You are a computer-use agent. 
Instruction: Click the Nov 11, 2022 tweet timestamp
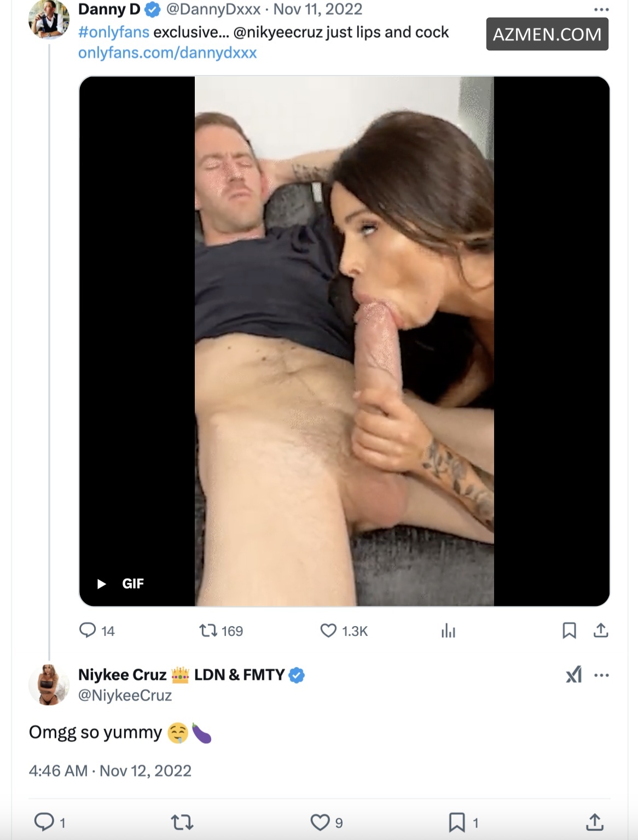318,9
